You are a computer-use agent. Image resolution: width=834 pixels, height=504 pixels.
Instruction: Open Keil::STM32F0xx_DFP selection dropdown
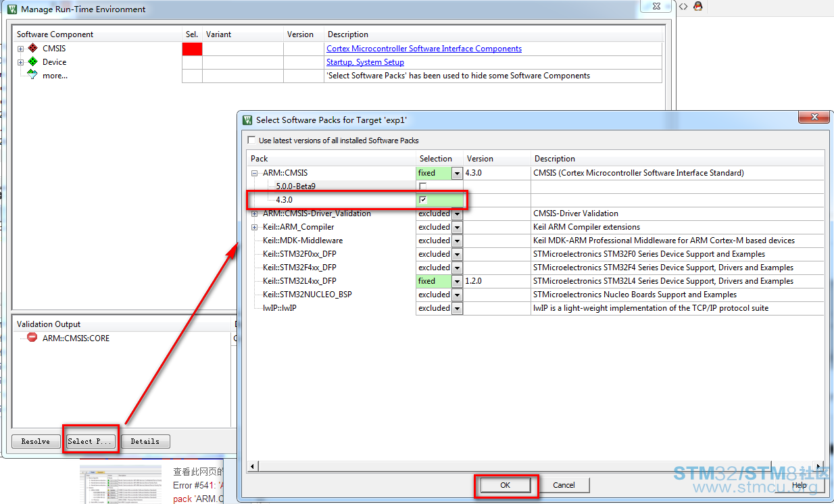pyautogui.click(x=458, y=254)
